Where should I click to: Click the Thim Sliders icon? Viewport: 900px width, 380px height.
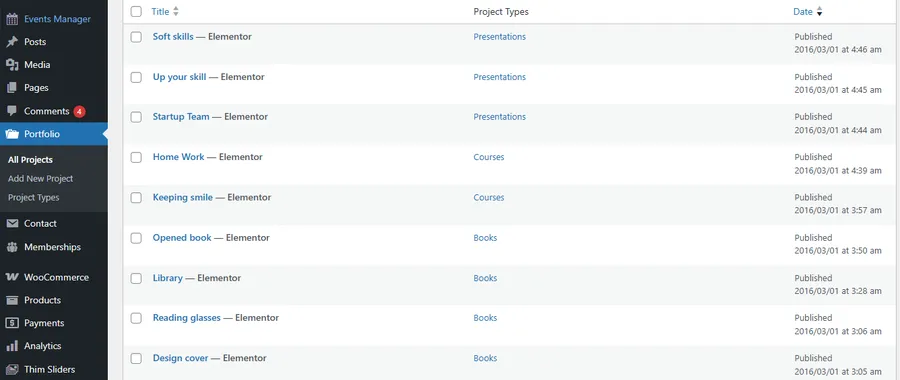pyautogui.click(x=12, y=369)
